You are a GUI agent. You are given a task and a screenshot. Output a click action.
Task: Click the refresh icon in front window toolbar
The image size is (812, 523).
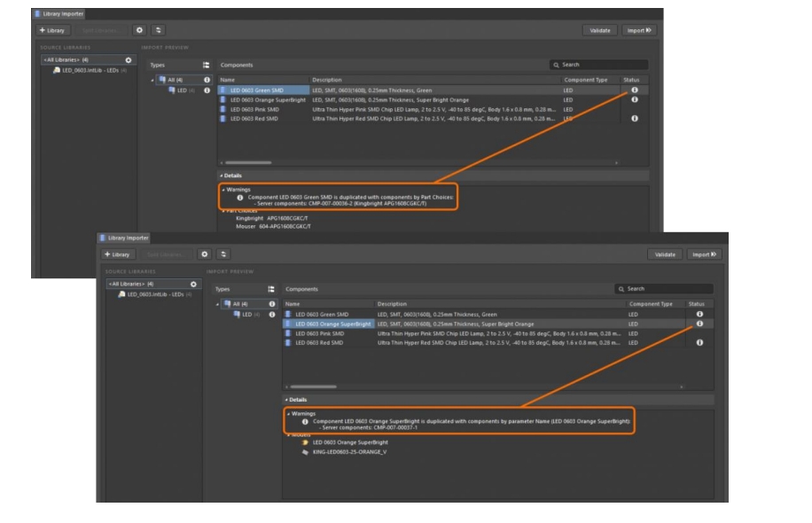tap(223, 254)
